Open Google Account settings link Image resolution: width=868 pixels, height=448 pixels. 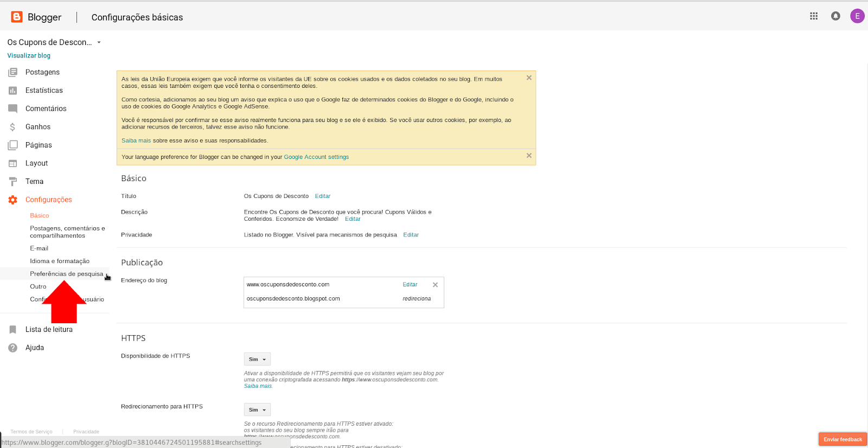coord(316,157)
